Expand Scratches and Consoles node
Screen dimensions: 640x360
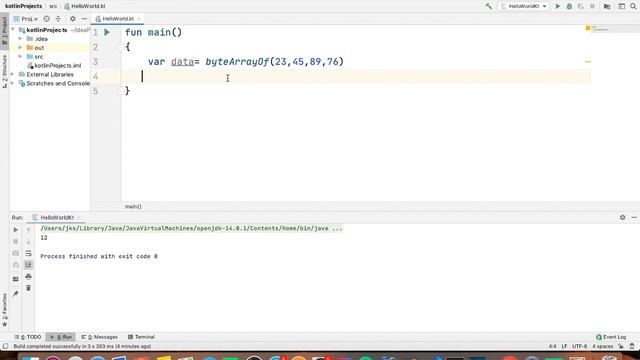(x=12, y=84)
